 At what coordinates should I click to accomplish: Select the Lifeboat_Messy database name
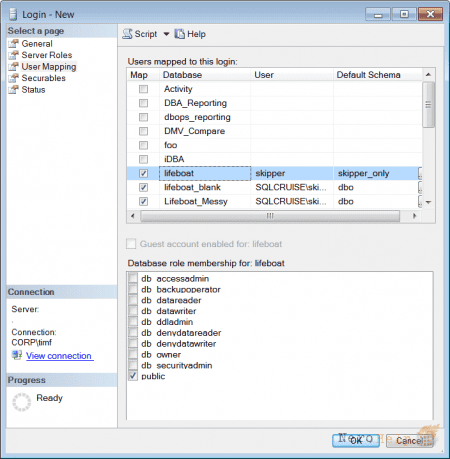196,201
